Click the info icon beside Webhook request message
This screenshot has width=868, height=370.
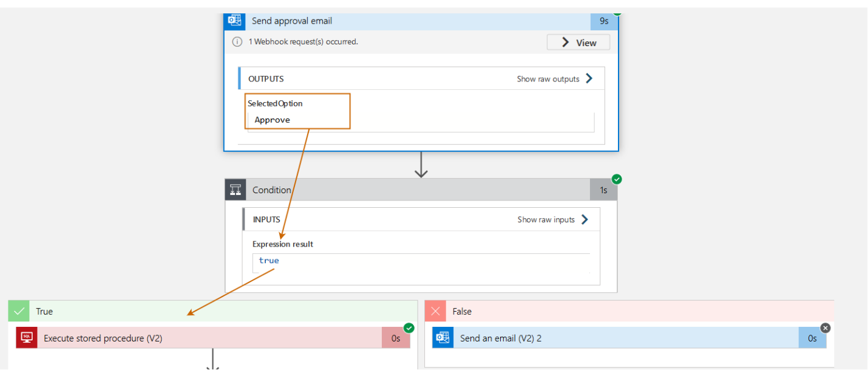(237, 42)
